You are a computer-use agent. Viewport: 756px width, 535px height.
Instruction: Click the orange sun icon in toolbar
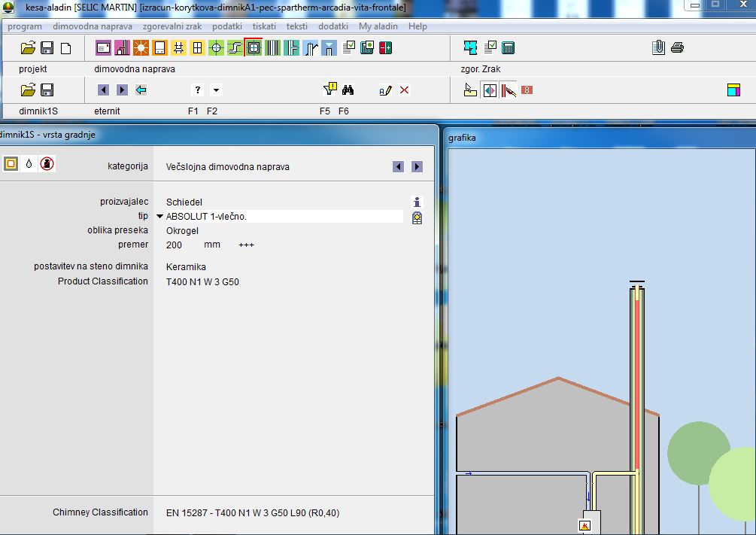(141, 48)
